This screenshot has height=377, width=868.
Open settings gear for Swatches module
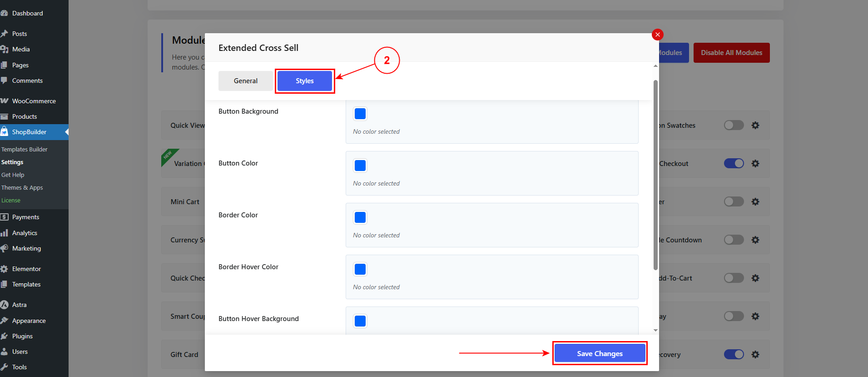click(755, 125)
